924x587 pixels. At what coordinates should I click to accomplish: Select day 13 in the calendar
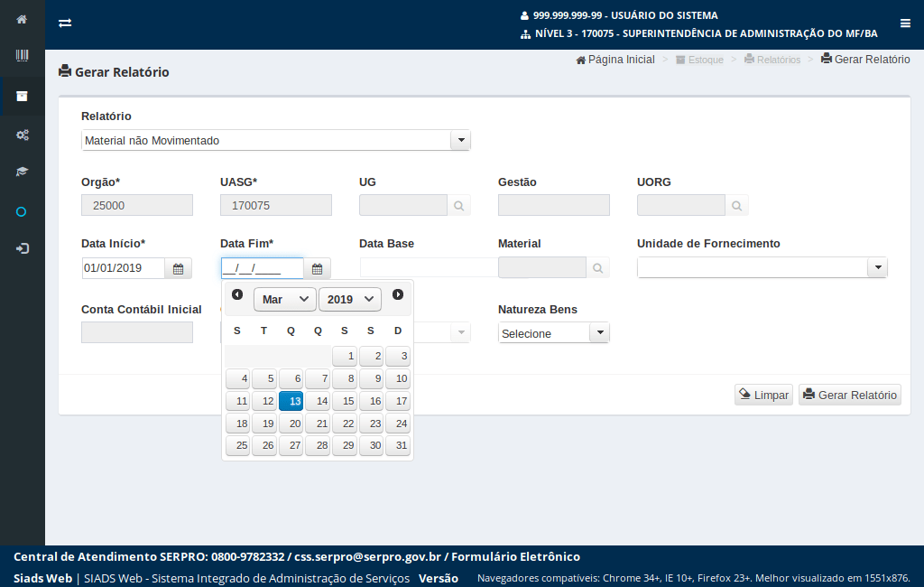291,401
